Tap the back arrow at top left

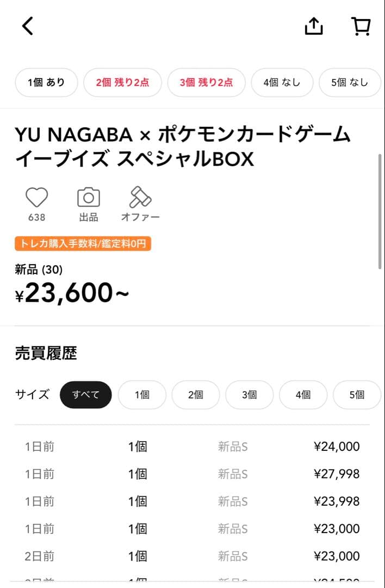(27, 26)
